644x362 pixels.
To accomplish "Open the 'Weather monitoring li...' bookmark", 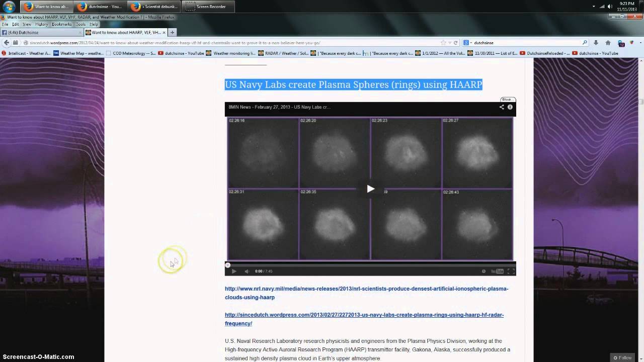I will (231, 53).
